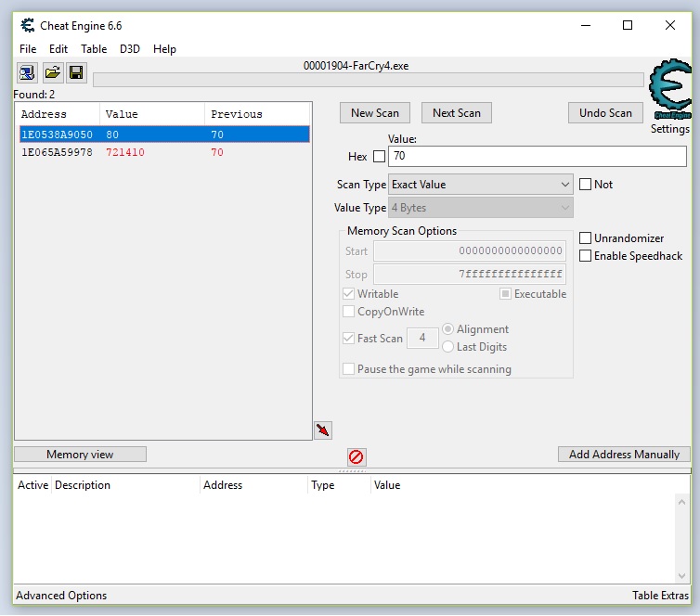Viewport: 700px width, 616px height.
Task: Click the red arrow add-to-list icon
Action: click(x=322, y=430)
